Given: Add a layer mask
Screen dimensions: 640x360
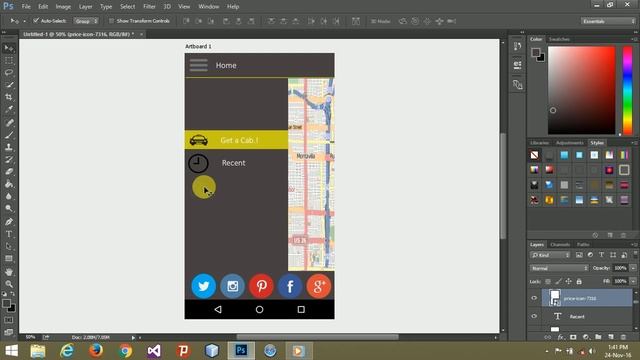Looking at the screenshot, I should coord(573,337).
